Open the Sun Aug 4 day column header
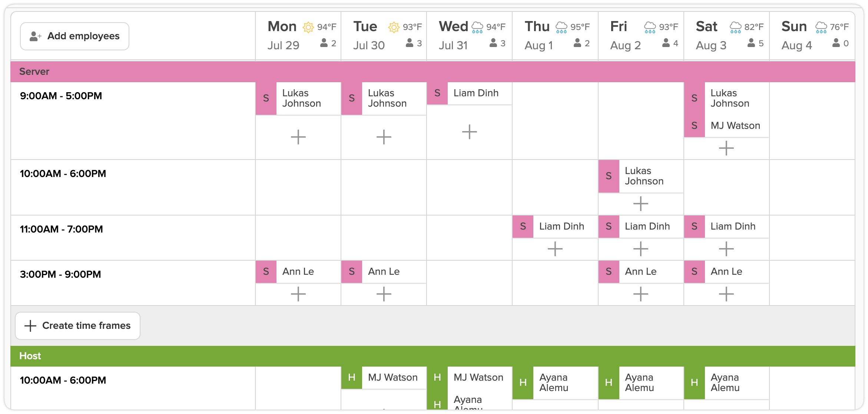868x414 pixels. tap(812, 36)
